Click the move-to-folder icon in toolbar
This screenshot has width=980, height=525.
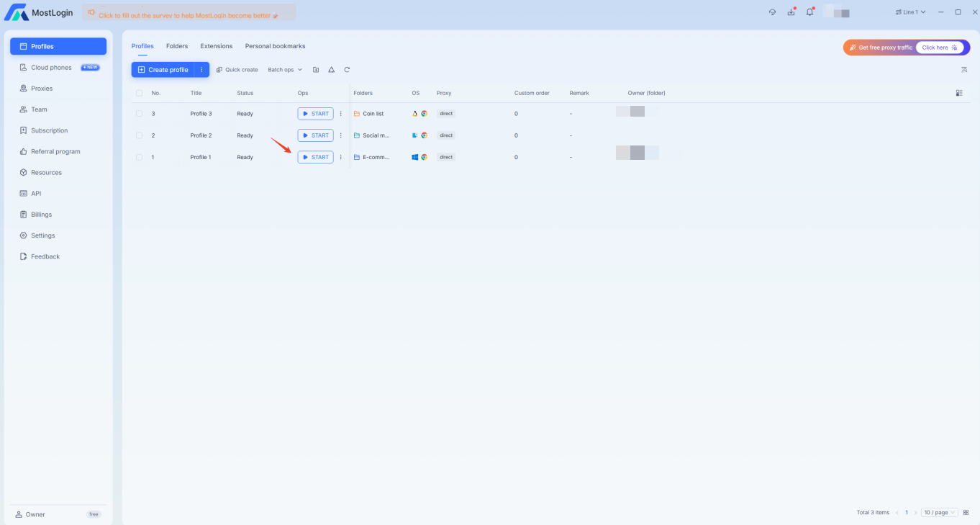pyautogui.click(x=316, y=70)
